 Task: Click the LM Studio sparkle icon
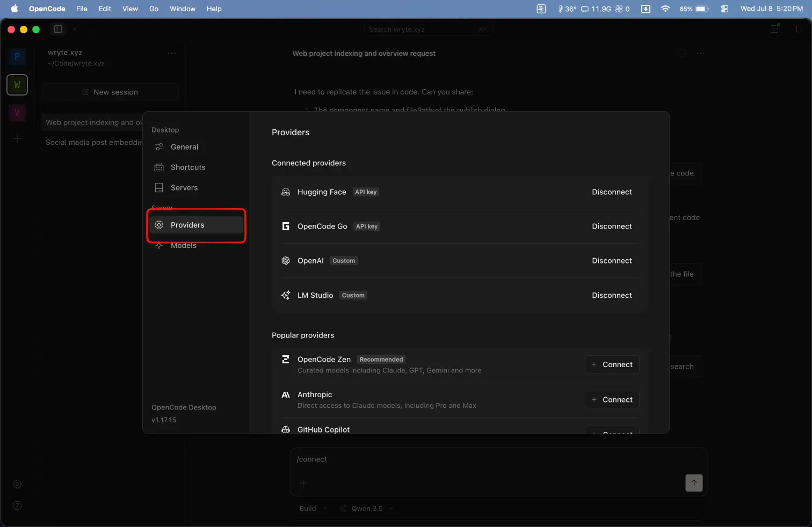(x=286, y=295)
